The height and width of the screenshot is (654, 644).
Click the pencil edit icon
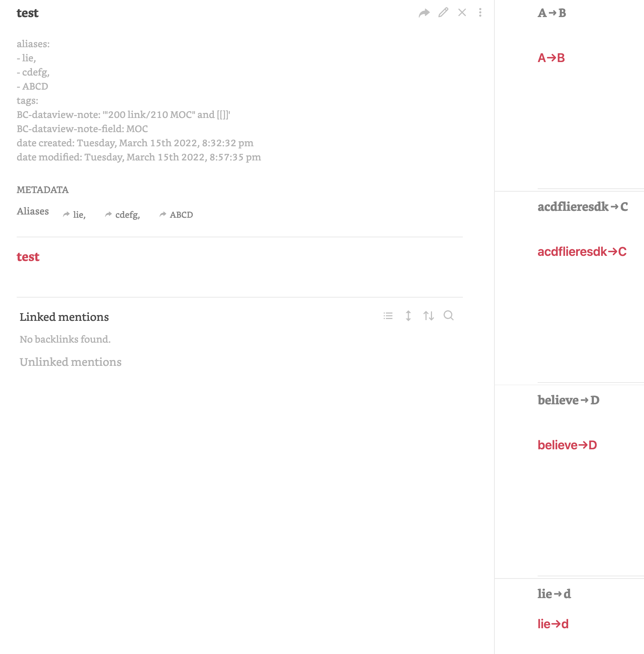click(x=443, y=13)
